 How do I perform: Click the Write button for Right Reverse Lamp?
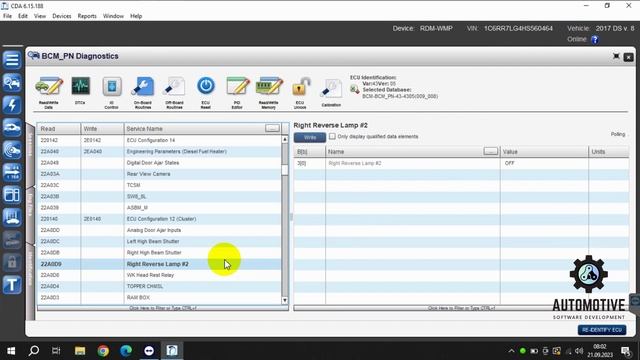[x=310, y=137]
